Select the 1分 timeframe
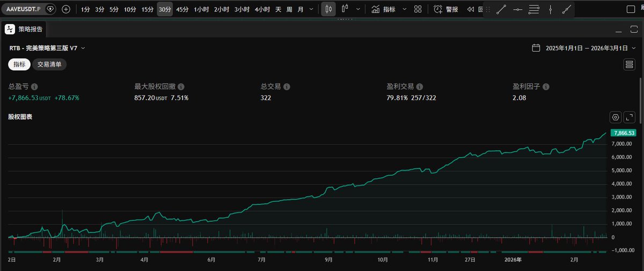This screenshot has height=271, width=644. (85, 9)
